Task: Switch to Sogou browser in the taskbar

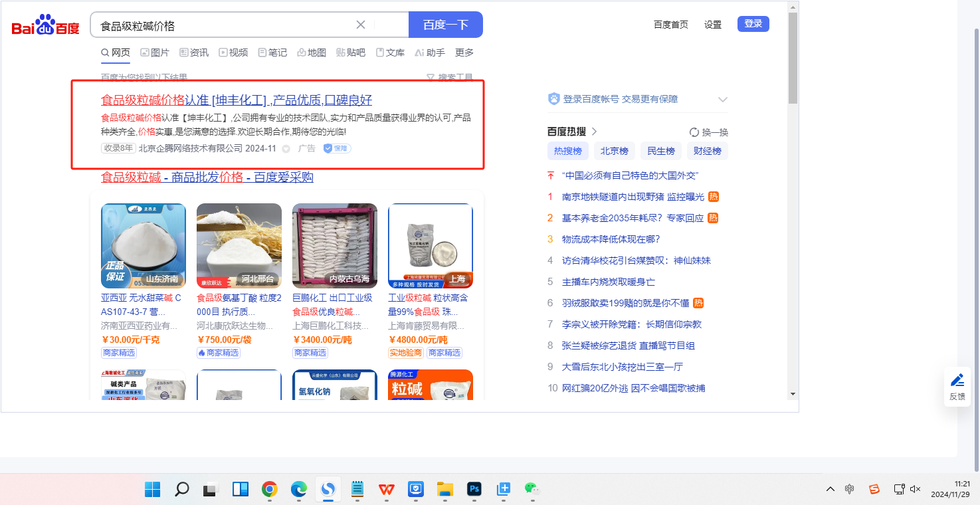Action: [x=328, y=490]
